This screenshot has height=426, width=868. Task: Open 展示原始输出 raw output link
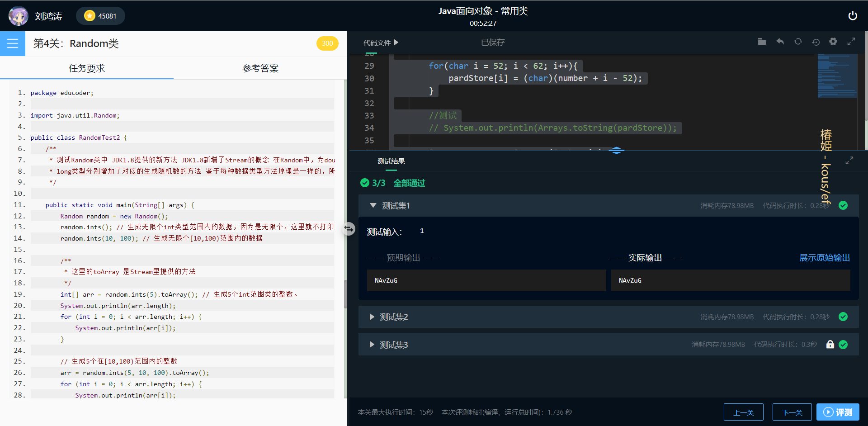824,257
